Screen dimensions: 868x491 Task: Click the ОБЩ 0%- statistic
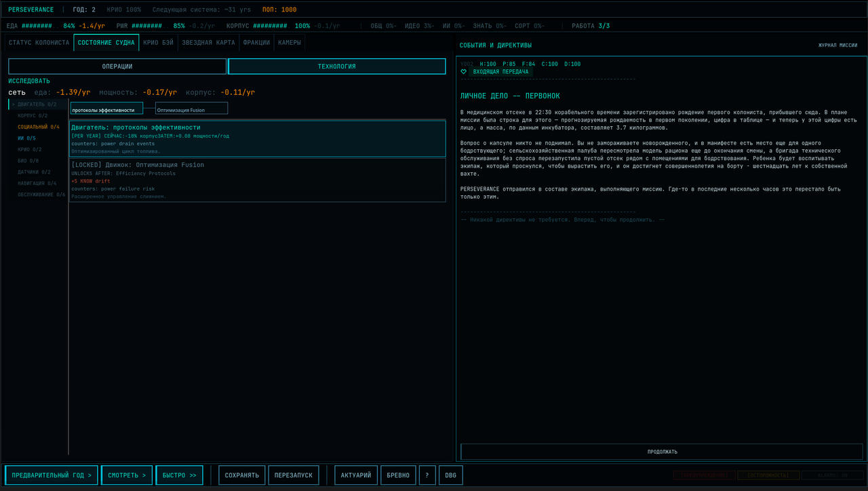tap(383, 26)
